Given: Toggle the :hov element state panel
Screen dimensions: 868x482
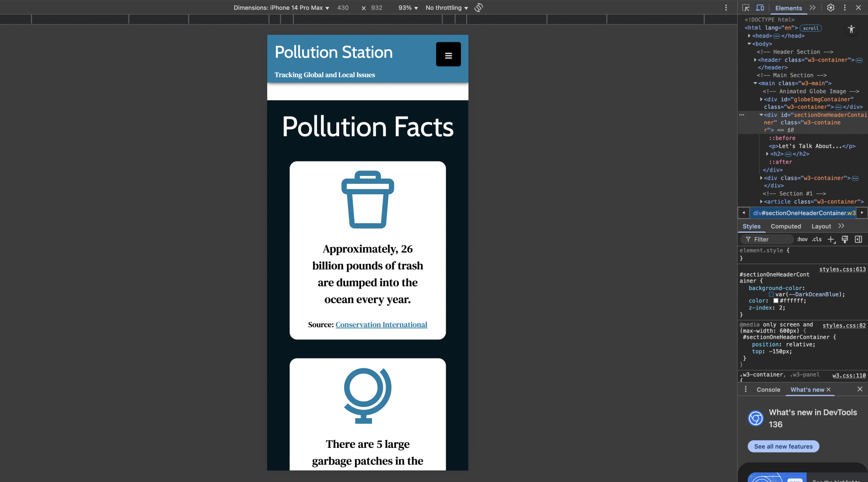Looking at the screenshot, I should point(802,239).
